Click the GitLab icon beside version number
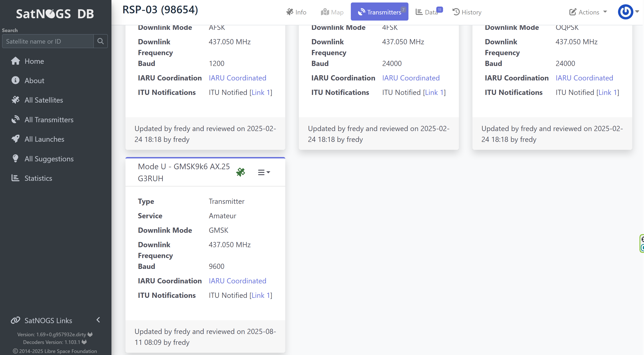This screenshot has height=355, width=644. [90, 334]
